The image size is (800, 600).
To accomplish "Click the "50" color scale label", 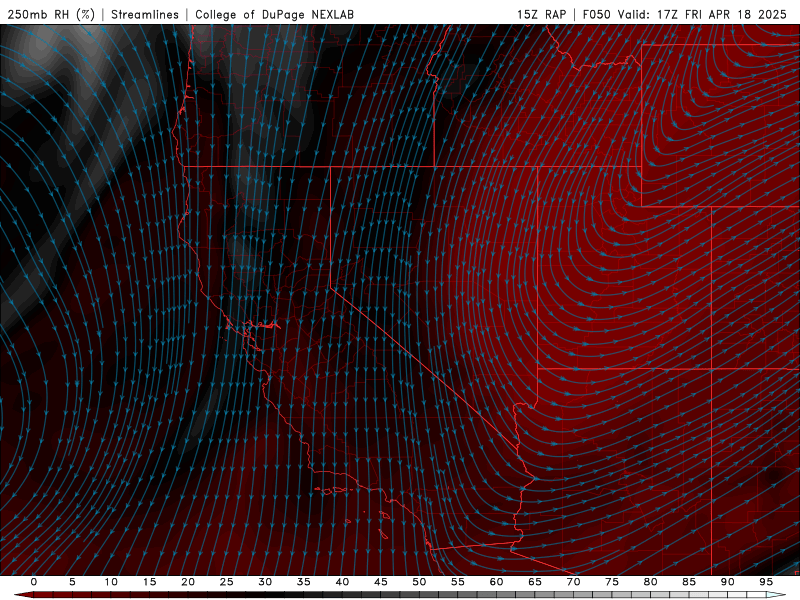I will 419,582.
